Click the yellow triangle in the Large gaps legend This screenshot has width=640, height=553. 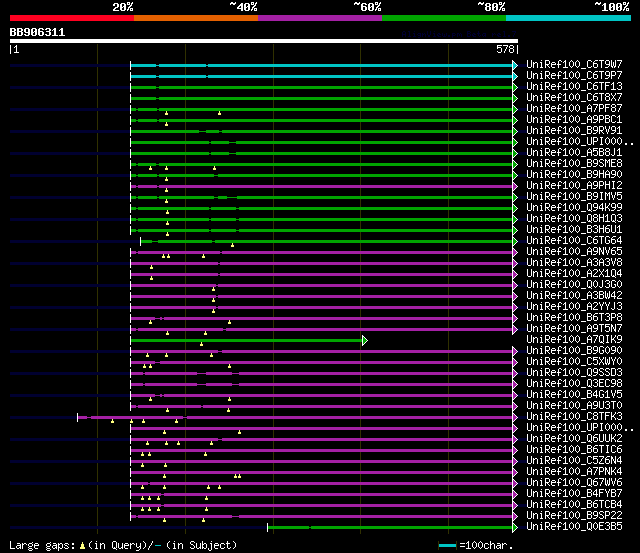pyautogui.click(x=82, y=545)
